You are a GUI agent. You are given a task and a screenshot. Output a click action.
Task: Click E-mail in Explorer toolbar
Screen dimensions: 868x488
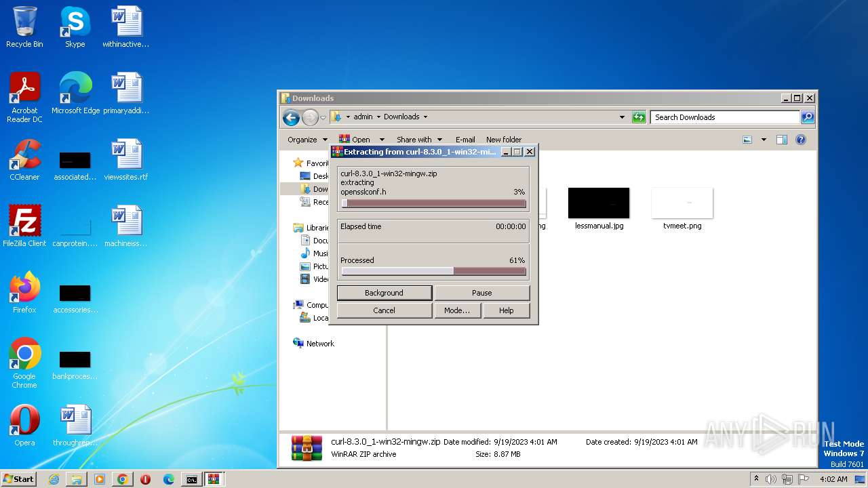[465, 140]
